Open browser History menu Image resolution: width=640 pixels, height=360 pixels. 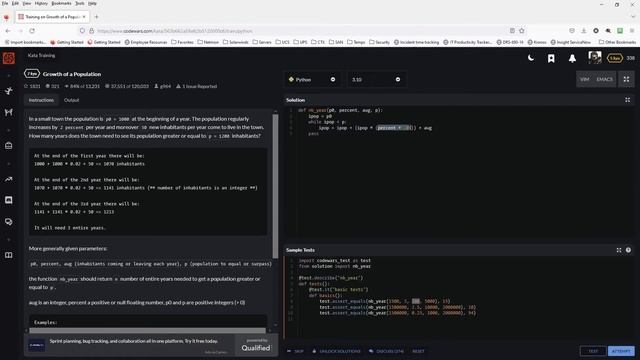coord(41,3)
